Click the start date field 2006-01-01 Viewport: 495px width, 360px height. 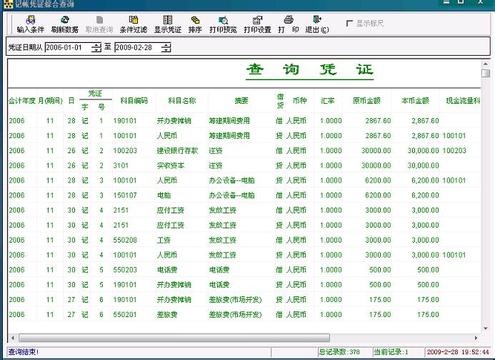68,47
